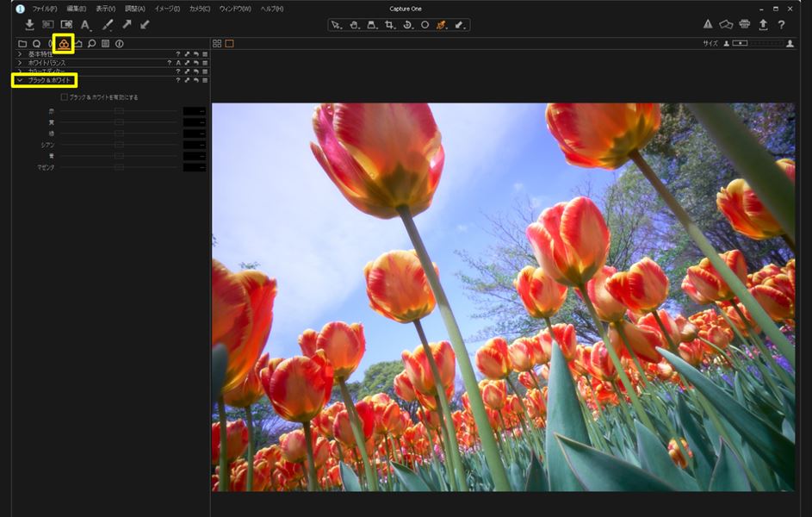
Task: Switch viewer to multi-image grid mode
Action: click(x=217, y=44)
